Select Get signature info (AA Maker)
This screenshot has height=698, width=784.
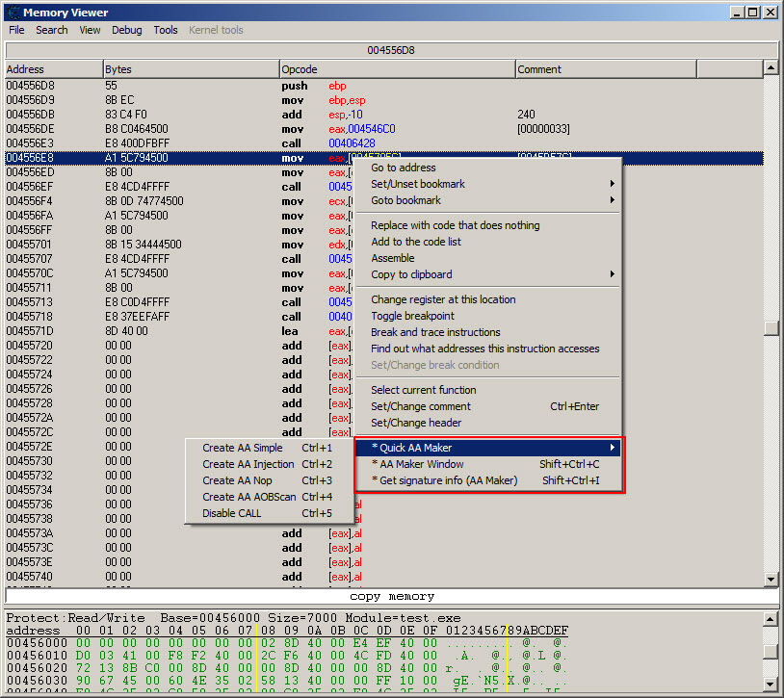click(488, 480)
